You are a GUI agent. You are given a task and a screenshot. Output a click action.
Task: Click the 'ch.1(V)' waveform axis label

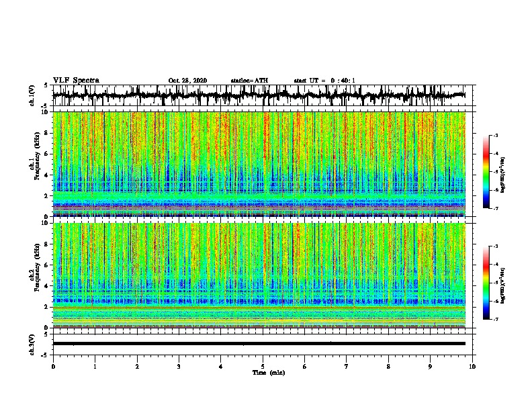click(x=32, y=95)
